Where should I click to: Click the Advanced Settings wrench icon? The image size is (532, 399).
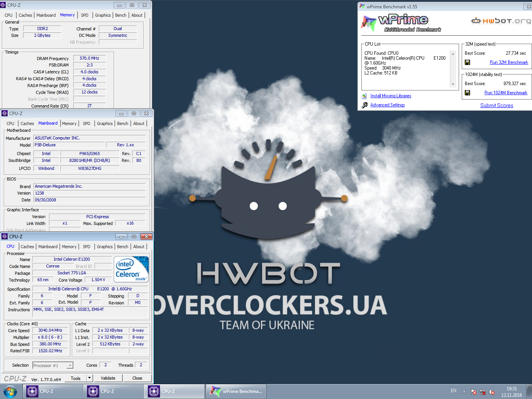coord(364,105)
